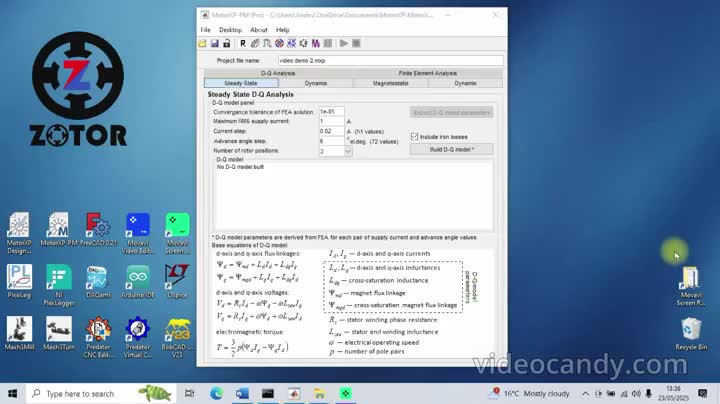This screenshot has height=404, width=720.
Task: Open BobCAD V23 desktop shortcut
Action: [177, 337]
